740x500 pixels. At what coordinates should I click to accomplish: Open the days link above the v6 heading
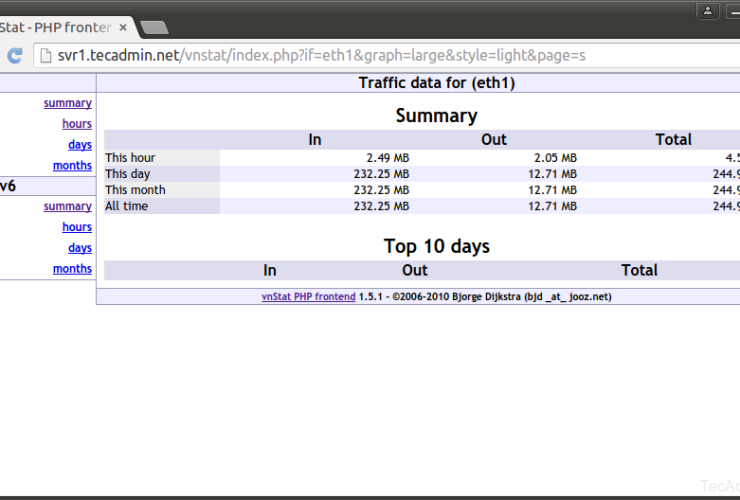tap(79, 145)
